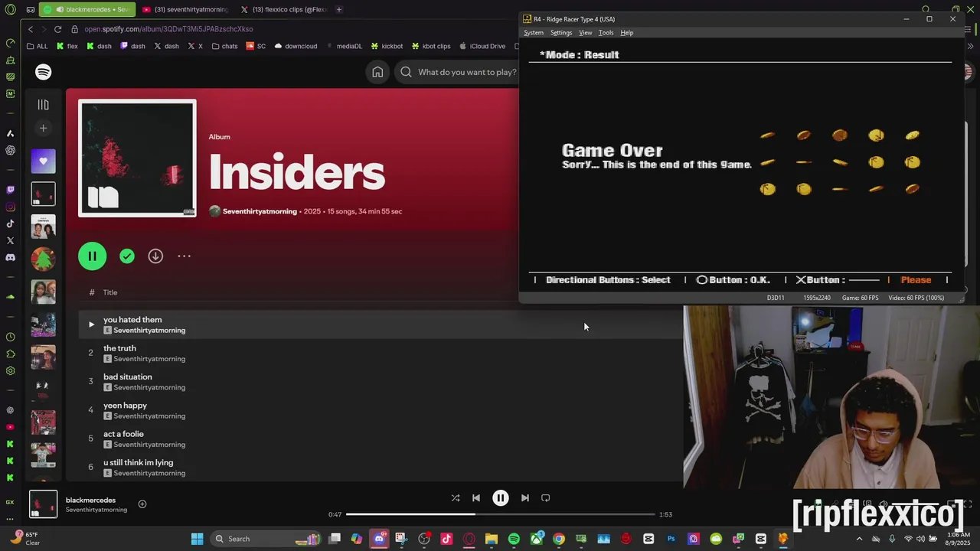Open Windows Start menu
This screenshot has height=551, width=980.
[197, 539]
